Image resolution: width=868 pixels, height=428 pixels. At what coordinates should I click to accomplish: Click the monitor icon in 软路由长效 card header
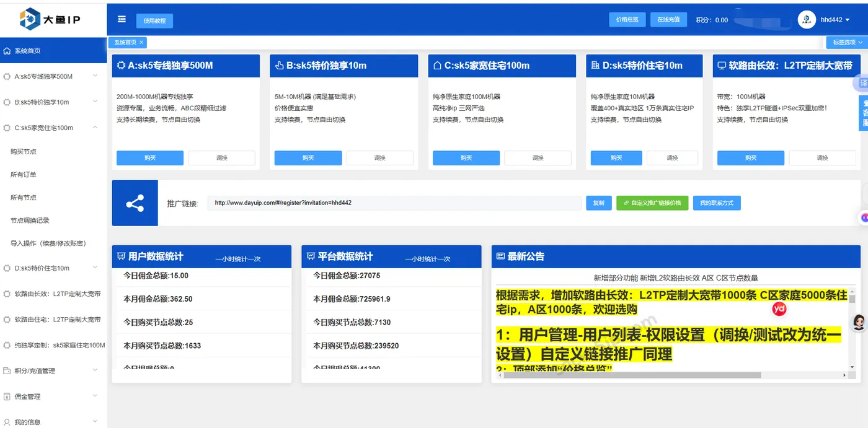click(722, 65)
